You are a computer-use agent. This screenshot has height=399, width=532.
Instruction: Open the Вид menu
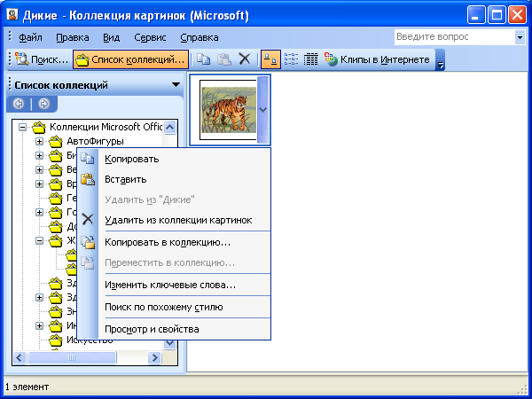112,37
